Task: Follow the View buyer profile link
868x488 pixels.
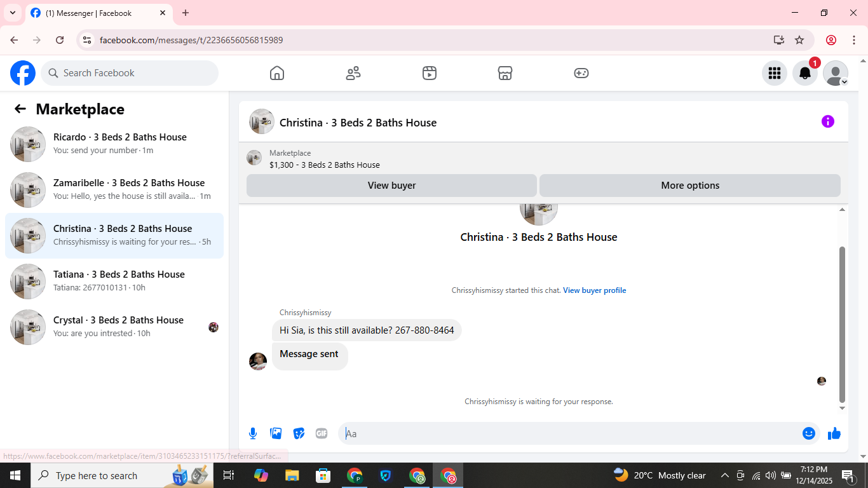Action: 594,290
